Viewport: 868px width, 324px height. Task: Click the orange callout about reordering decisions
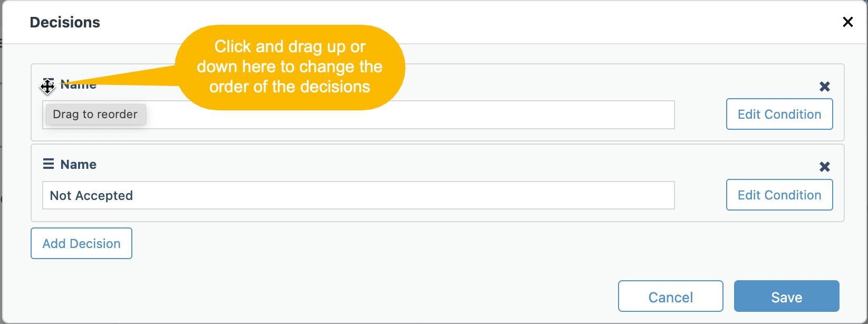pyautogui.click(x=290, y=67)
